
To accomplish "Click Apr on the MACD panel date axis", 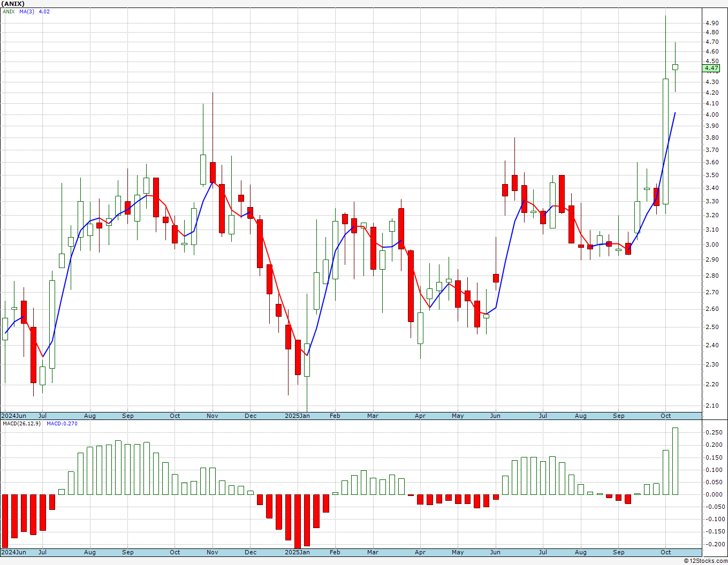I will point(420,552).
